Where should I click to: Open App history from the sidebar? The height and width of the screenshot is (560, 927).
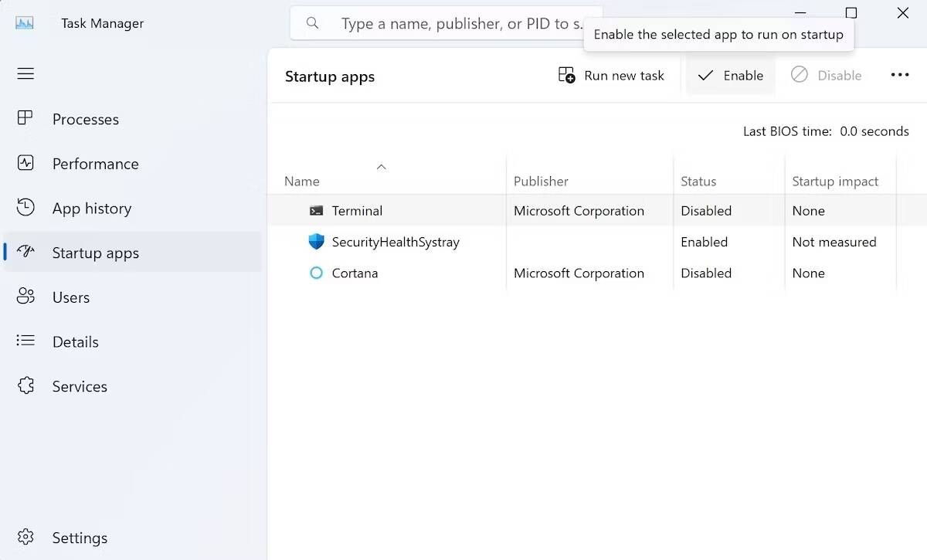pos(25,208)
